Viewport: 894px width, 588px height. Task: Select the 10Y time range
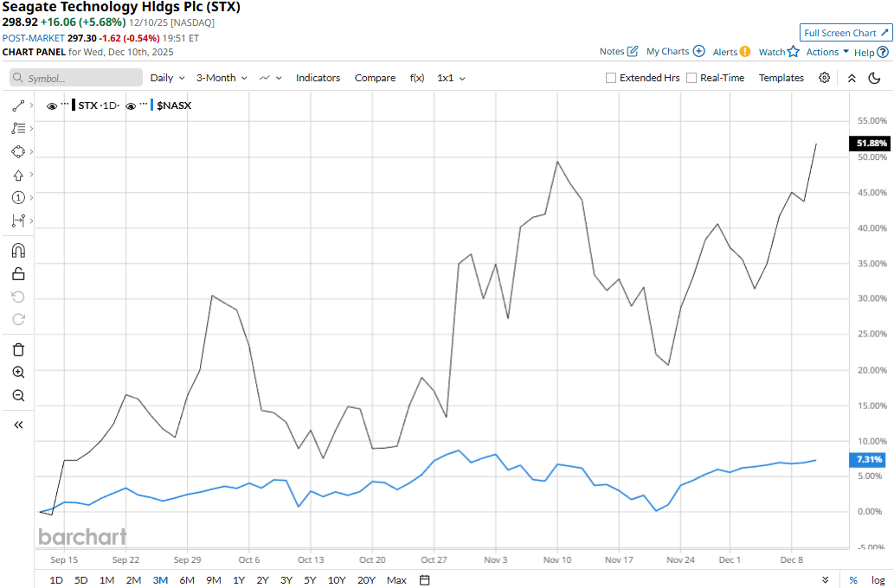point(337,580)
